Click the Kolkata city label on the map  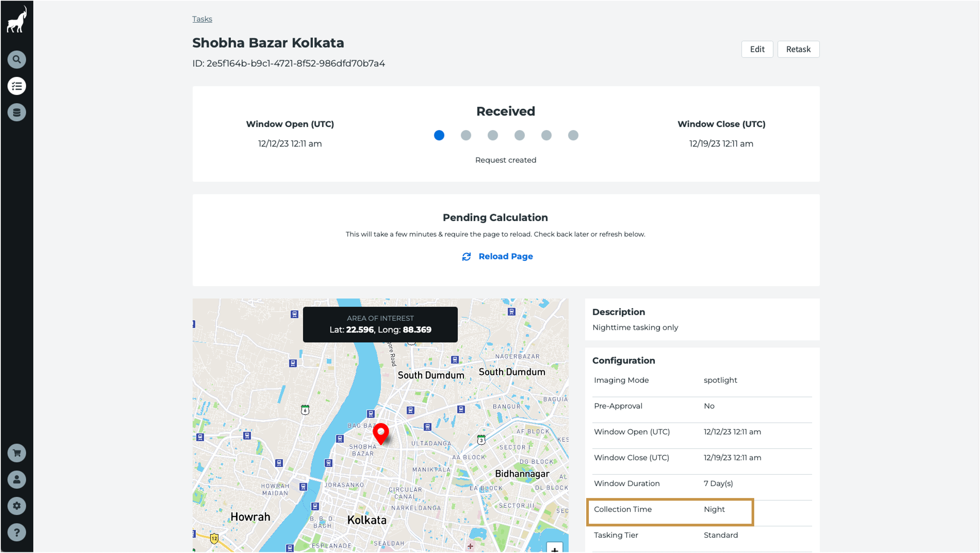(367, 520)
